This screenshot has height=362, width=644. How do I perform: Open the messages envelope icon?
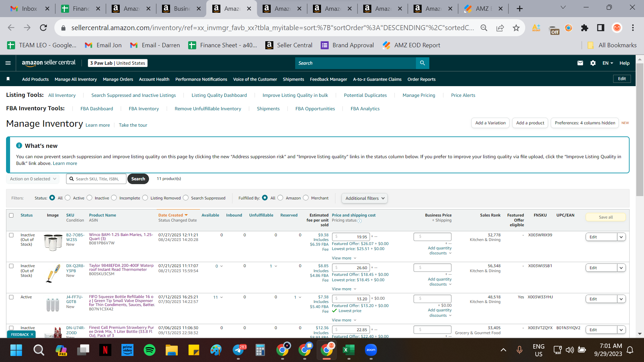pyautogui.click(x=580, y=63)
